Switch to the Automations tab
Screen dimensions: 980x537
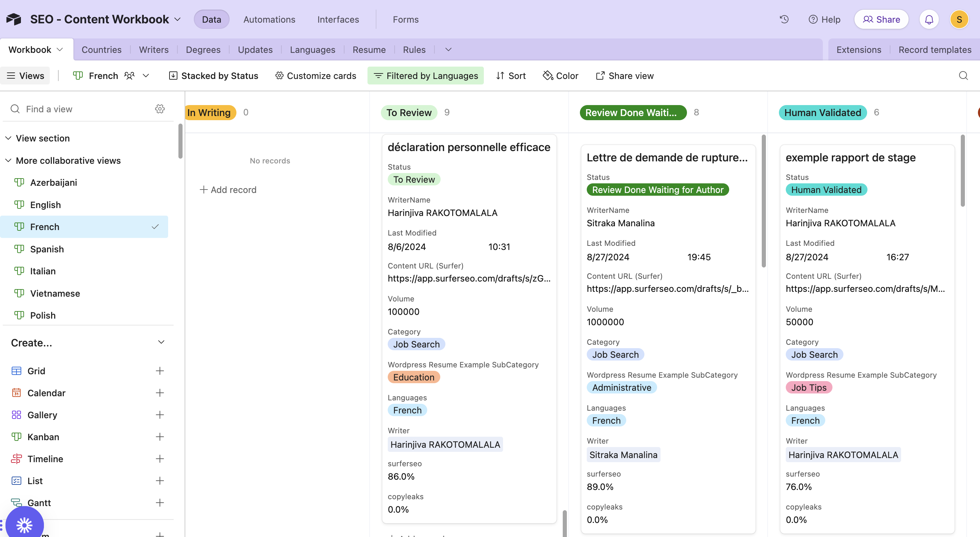click(x=269, y=19)
